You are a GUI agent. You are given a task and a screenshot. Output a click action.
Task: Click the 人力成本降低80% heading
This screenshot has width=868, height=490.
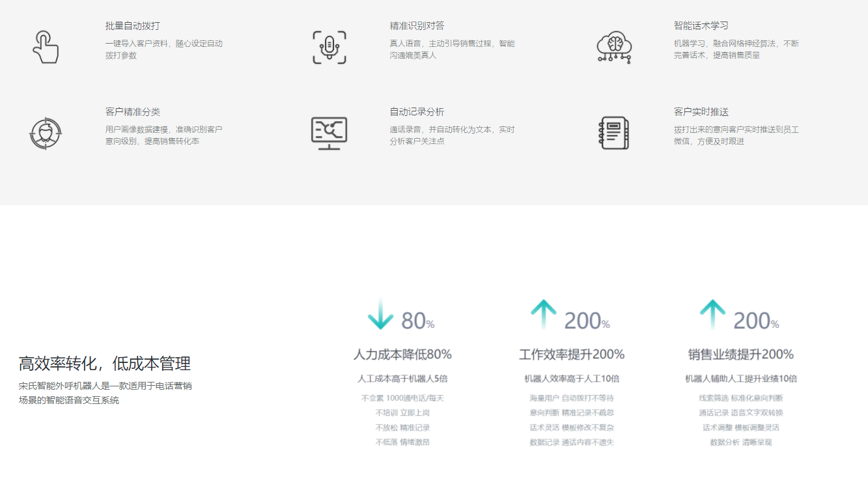(x=402, y=354)
